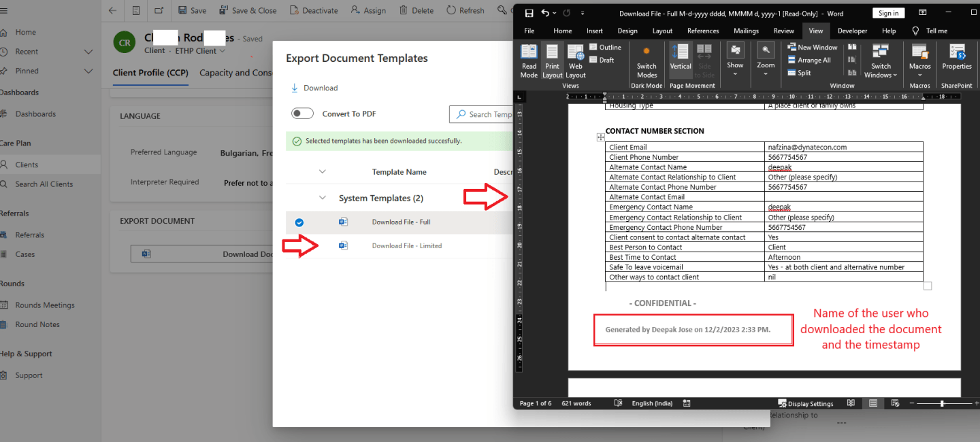Image resolution: width=980 pixels, height=442 pixels.
Task: Collapse the System Templates (2) group
Action: (323, 198)
